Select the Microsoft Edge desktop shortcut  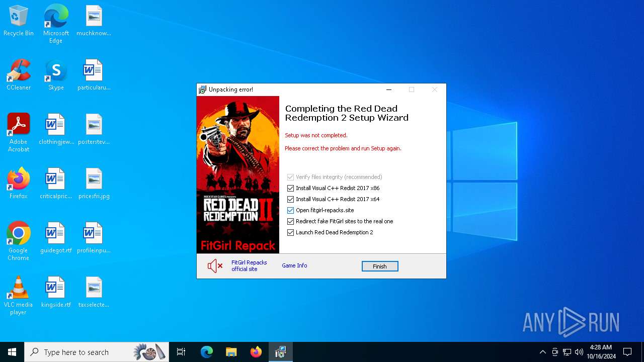(56, 24)
